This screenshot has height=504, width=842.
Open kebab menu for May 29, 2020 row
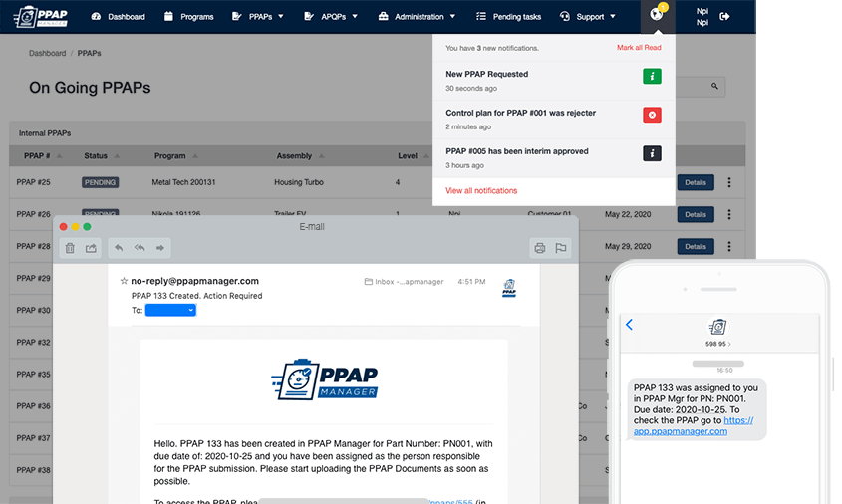[x=729, y=246]
